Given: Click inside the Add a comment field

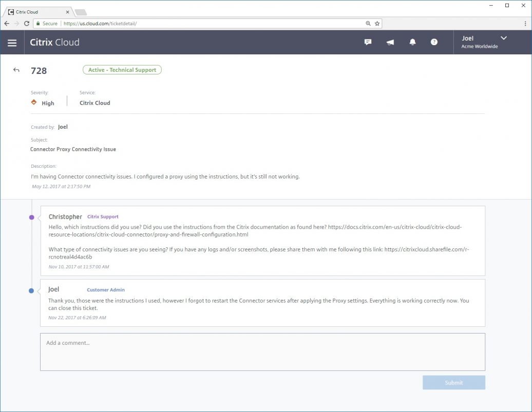Looking at the screenshot, I should click(x=262, y=352).
